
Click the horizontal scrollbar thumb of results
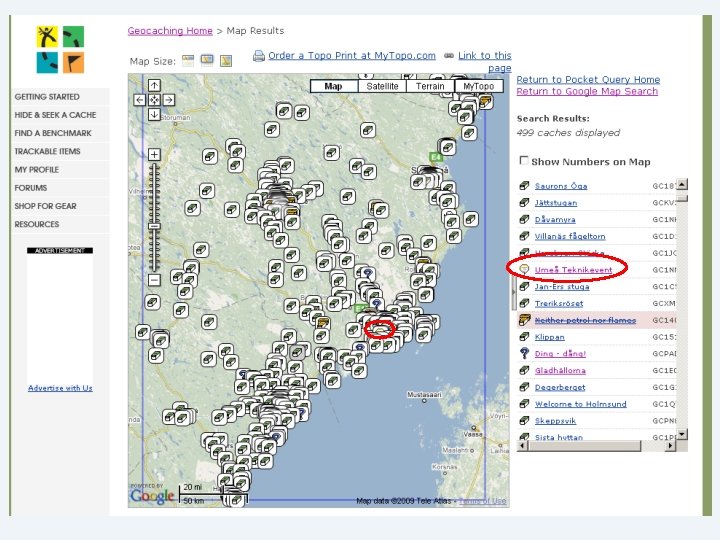coord(584,445)
